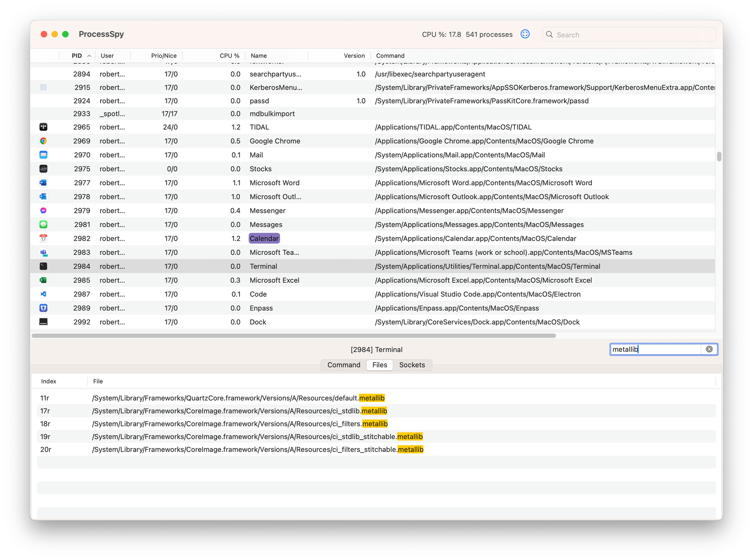Click the Mail process icon
753x560 pixels.
coord(44,155)
